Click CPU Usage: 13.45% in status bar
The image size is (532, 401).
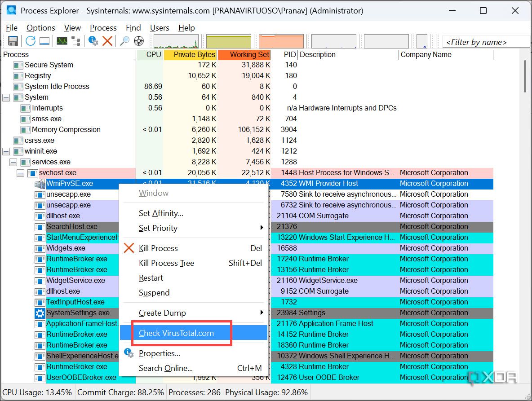37,392
